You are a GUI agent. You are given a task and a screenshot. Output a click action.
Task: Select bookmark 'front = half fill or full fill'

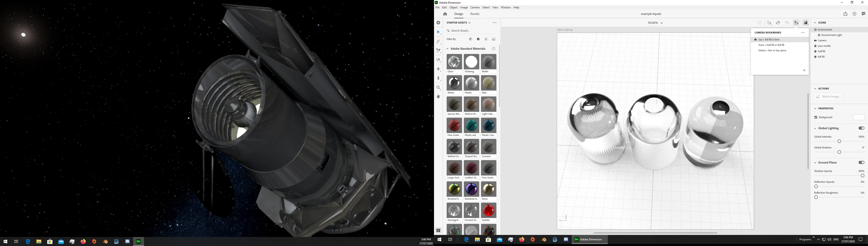[771, 45]
